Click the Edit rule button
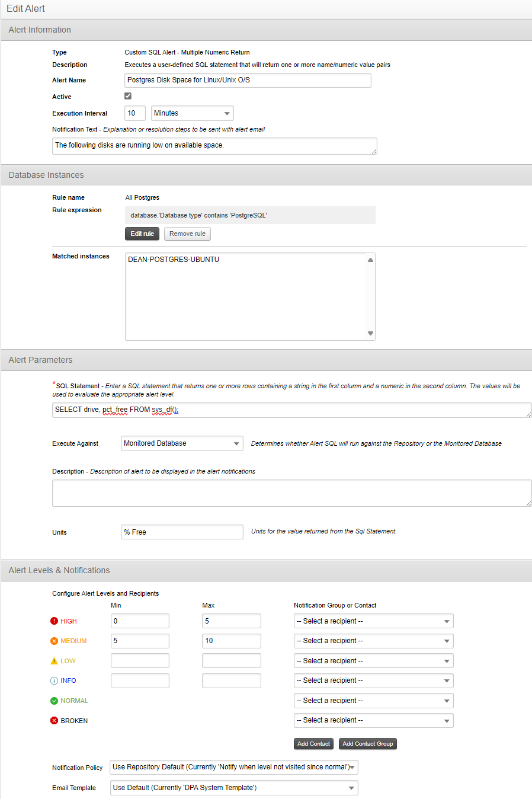The width and height of the screenshot is (532, 799). tap(142, 234)
